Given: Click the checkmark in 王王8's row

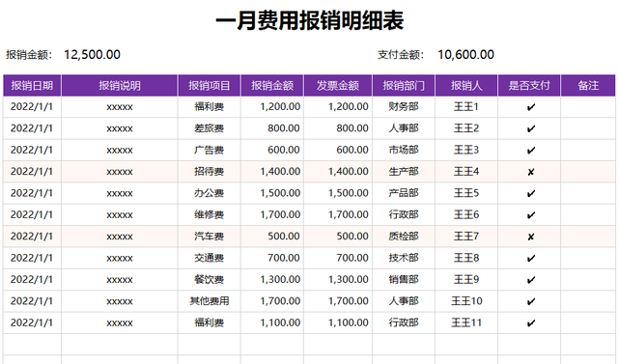Looking at the screenshot, I should tap(531, 259).
